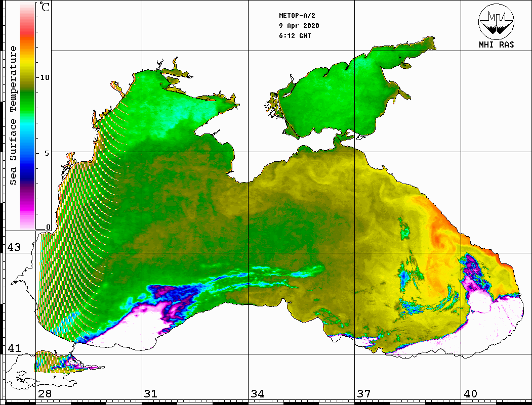Pick the magenta bottom of color scale
Viewport: 532px width, 405px height.
tap(27, 207)
